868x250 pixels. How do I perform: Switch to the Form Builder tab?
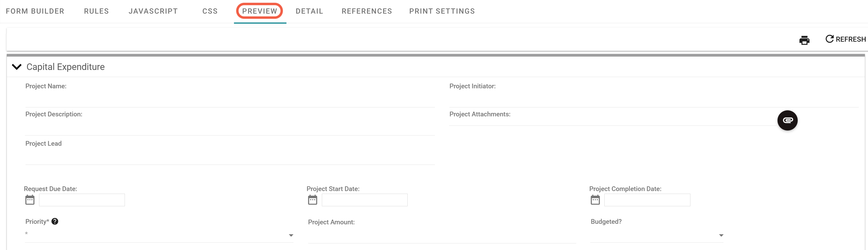35,11
